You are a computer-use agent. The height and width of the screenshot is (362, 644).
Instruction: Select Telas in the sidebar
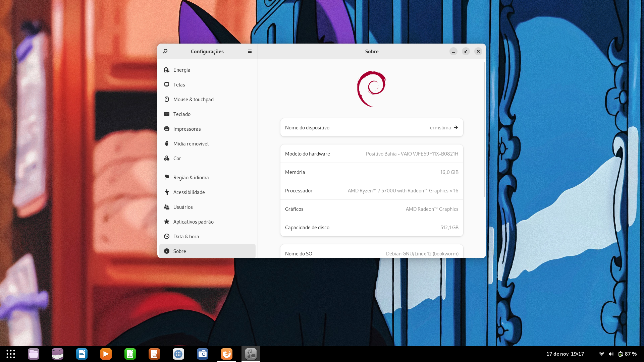tap(207, 84)
